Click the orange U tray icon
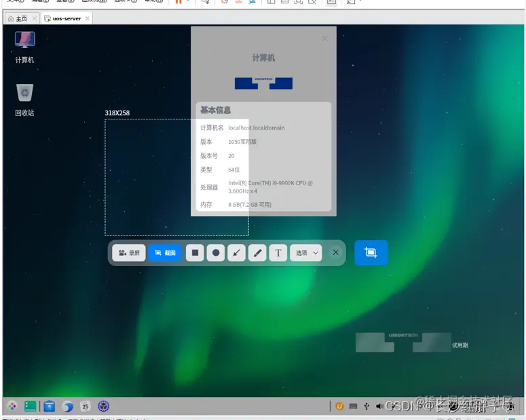The height and width of the screenshot is (420, 526). pos(339,406)
